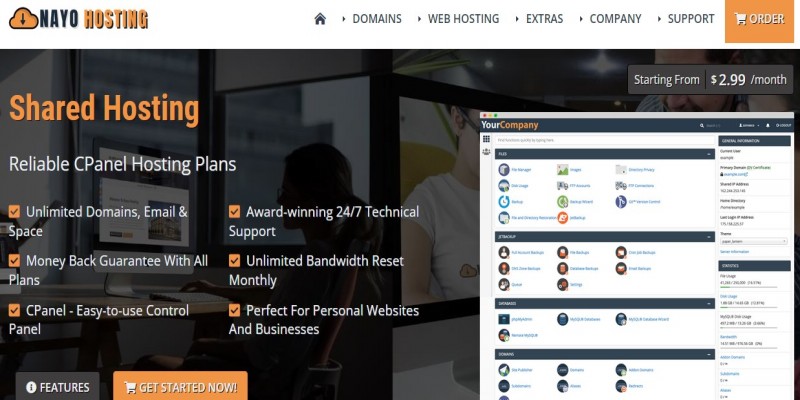Screen dimensions: 800x400
Task: Click the File Manager icon in cPanel
Action: click(504, 169)
